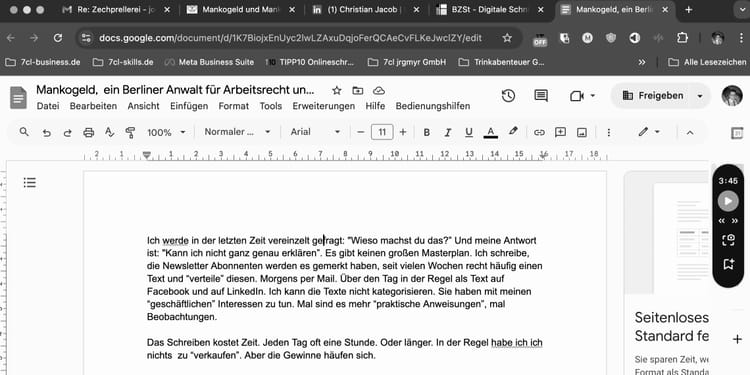Viewport: 750px width, 375px height.
Task: Bookmark this page with star
Action: point(507,38)
